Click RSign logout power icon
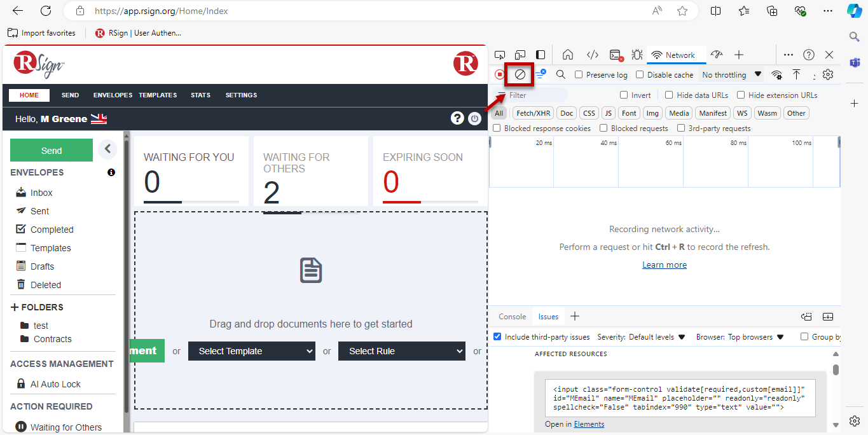The height and width of the screenshot is (435, 868). (474, 118)
